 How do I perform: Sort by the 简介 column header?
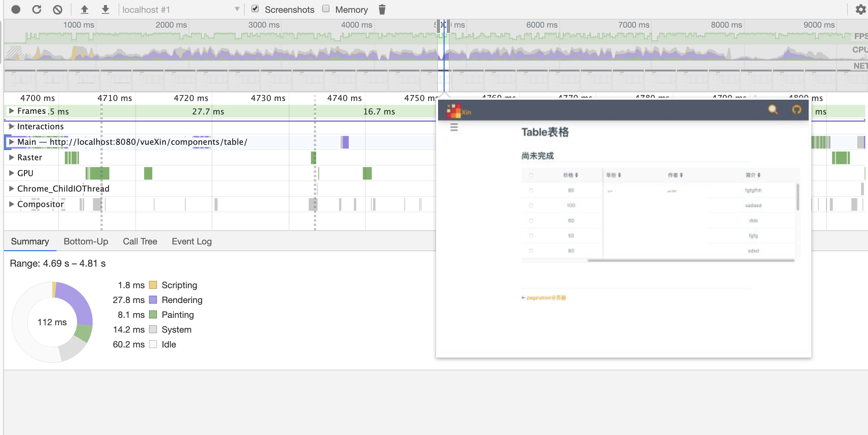point(753,175)
